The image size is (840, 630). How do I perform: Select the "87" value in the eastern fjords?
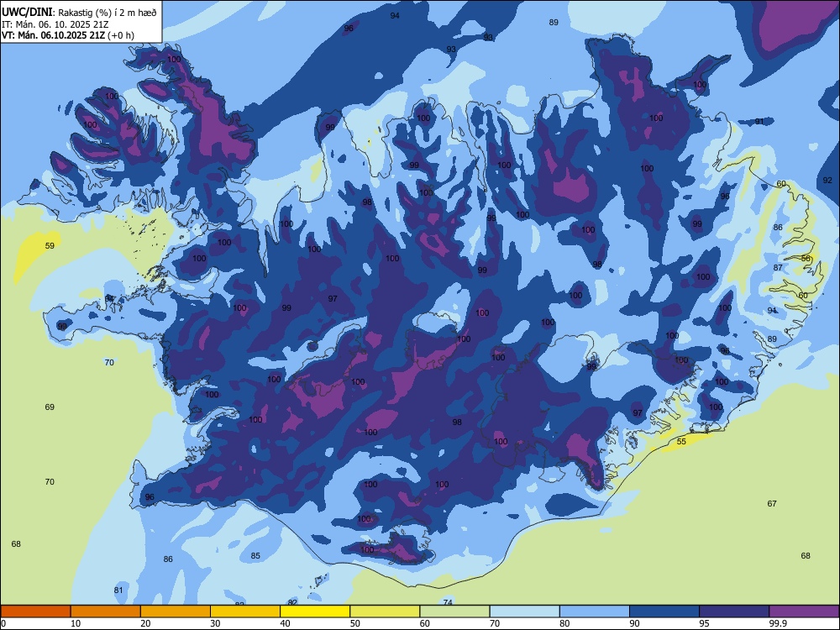778,267
